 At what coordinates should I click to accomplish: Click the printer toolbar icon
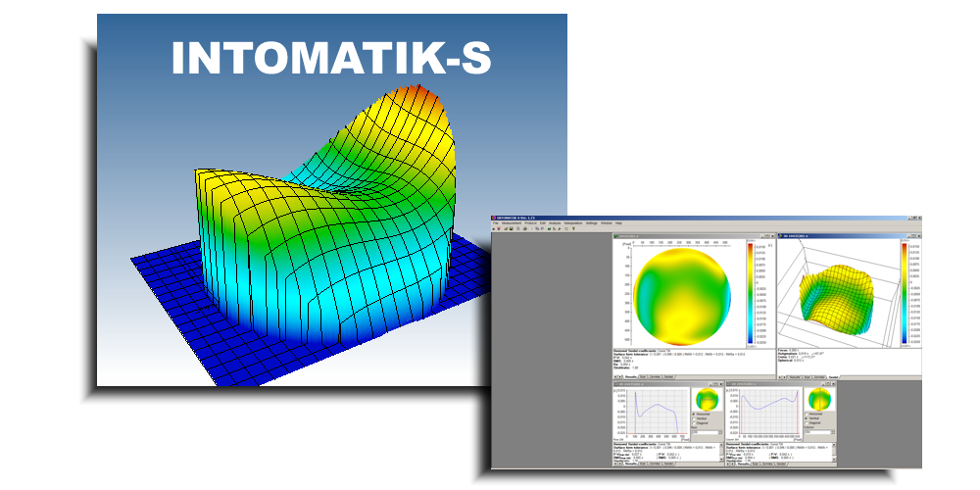[525, 228]
